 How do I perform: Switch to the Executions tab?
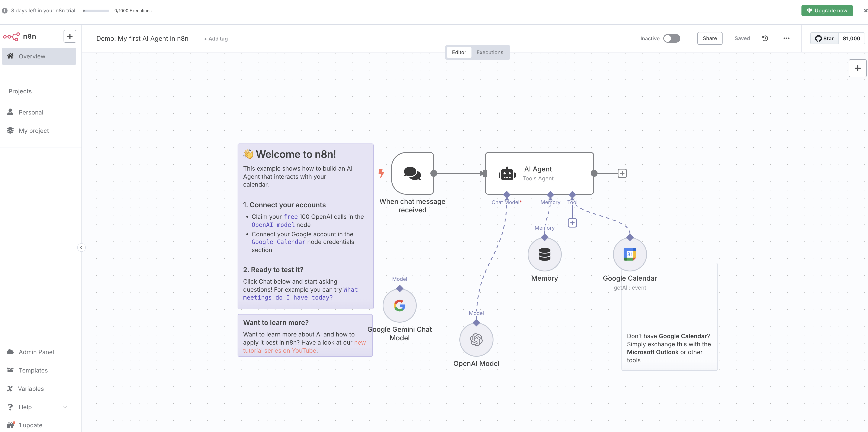click(489, 53)
